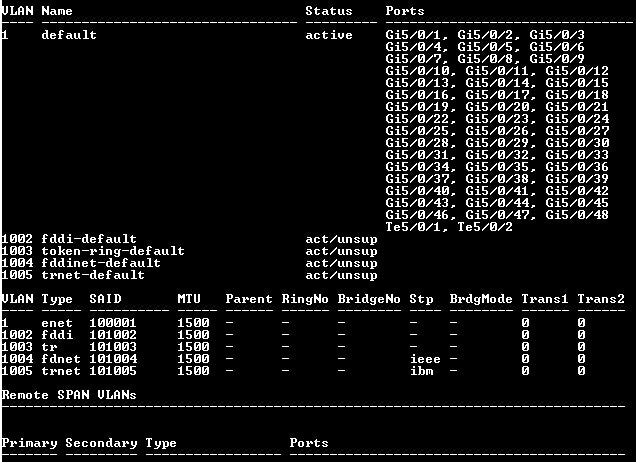
Task: Select the 'active' status of VLAN 1
Action: click(329, 35)
